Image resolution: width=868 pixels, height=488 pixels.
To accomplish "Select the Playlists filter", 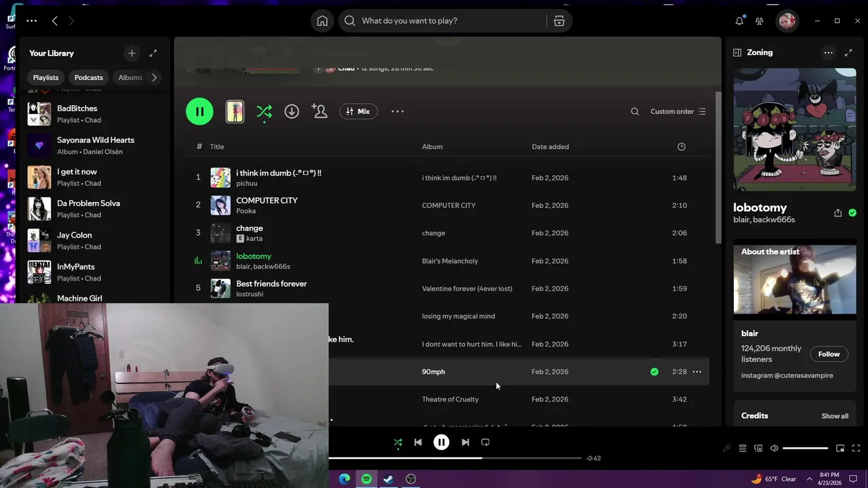I will coord(45,77).
